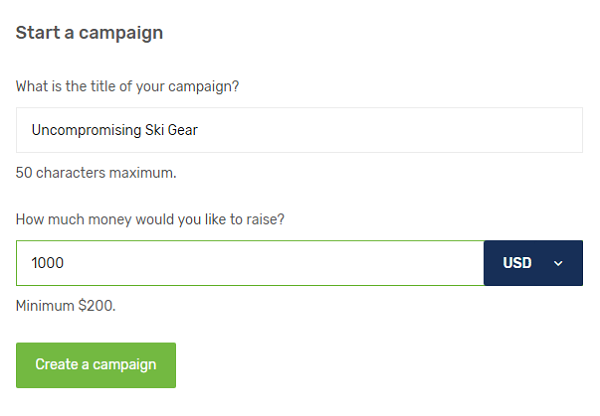Click the '50 characters maximum.' hint text
The width and height of the screenshot is (600, 416).
coord(96,173)
